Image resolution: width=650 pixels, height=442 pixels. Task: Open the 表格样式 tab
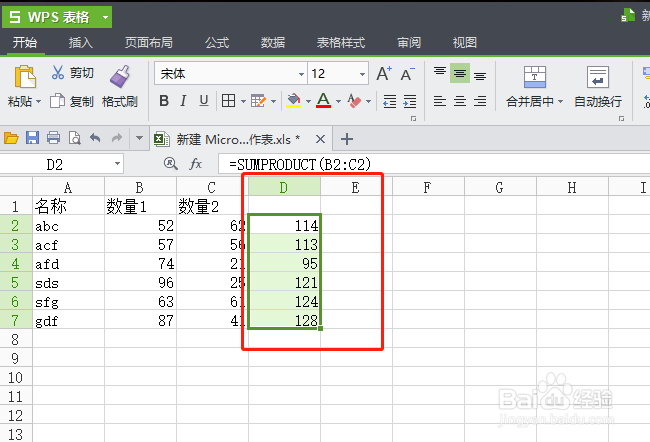point(341,42)
